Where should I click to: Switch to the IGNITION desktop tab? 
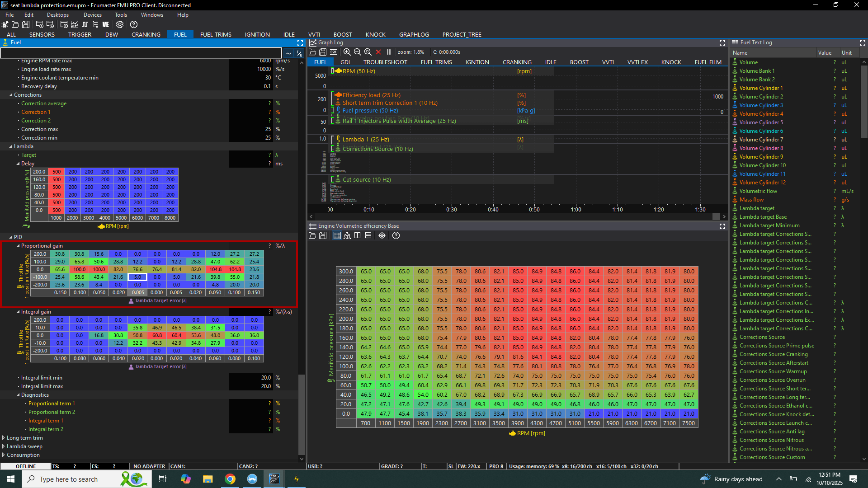coord(257,34)
